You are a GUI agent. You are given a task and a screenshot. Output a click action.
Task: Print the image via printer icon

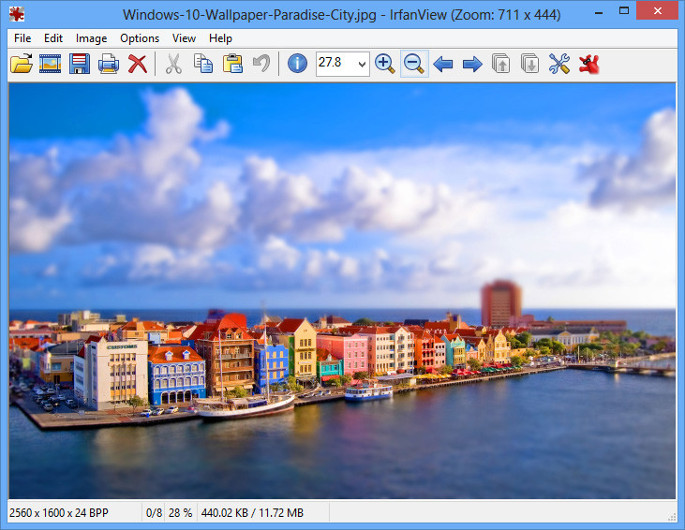click(x=108, y=64)
